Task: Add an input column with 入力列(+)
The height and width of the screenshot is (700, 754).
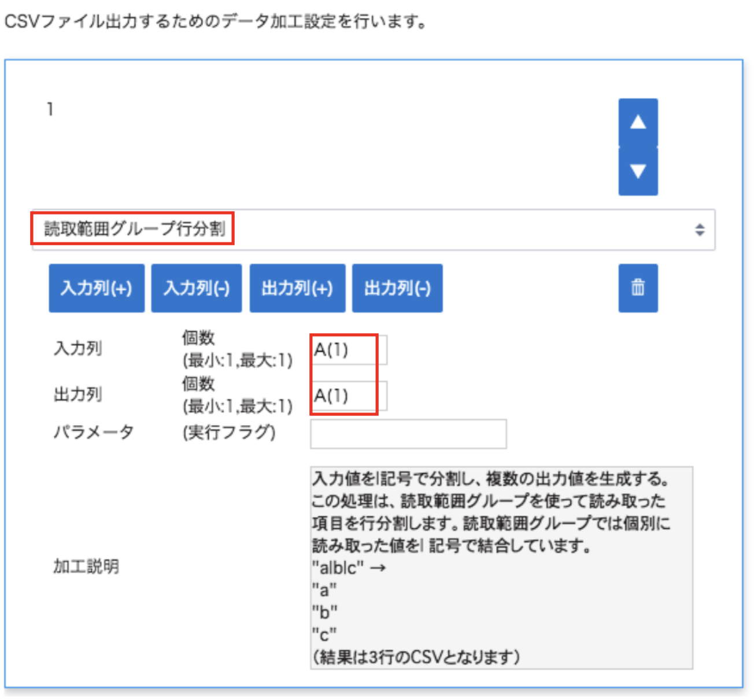Action: tap(97, 288)
